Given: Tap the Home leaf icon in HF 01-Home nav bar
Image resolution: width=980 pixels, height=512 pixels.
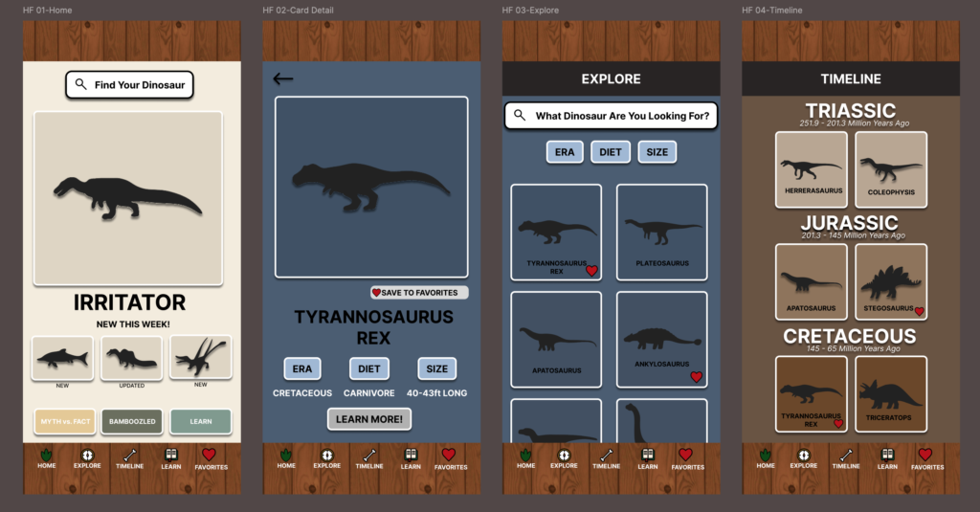Looking at the screenshot, I should 46,455.
